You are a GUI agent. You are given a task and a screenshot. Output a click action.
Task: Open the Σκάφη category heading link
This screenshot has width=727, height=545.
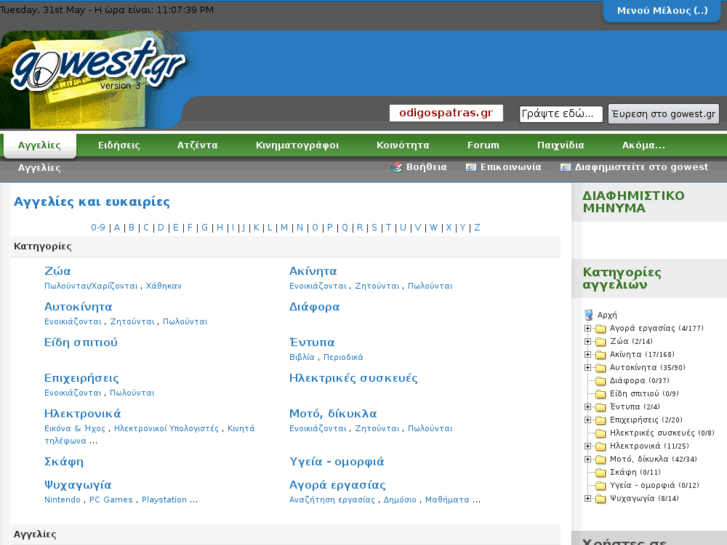64,462
